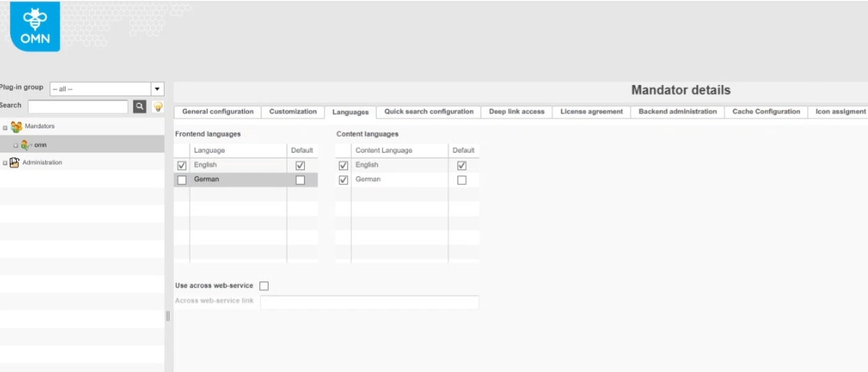This screenshot has width=868, height=372.
Task: Open the License agreement tab
Action: [x=591, y=112]
